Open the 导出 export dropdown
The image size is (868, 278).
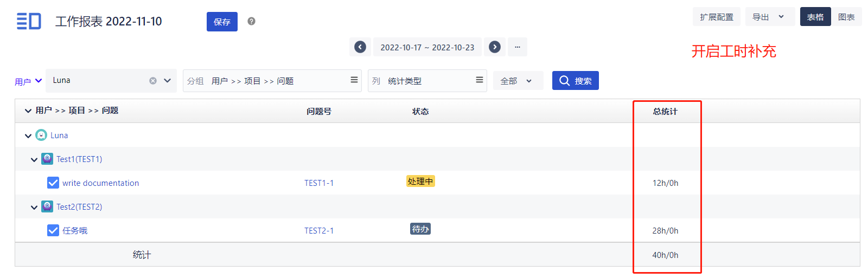click(769, 17)
